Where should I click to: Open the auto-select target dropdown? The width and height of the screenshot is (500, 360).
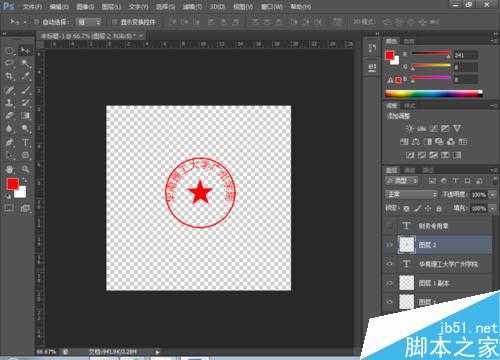[88, 22]
